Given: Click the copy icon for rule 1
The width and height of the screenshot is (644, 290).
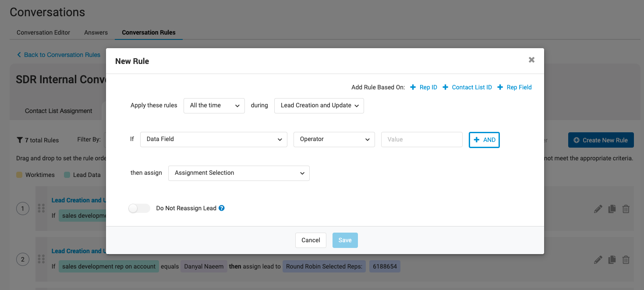Looking at the screenshot, I should point(612,209).
